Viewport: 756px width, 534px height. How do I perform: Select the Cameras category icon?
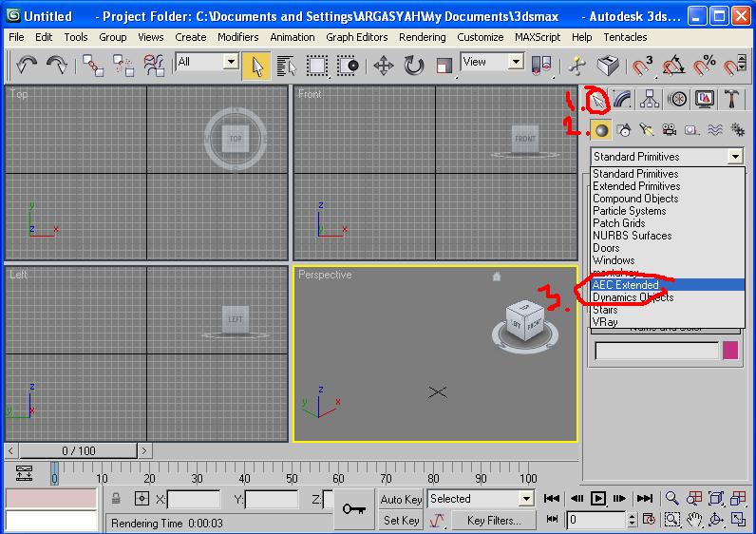(x=670, y=130)
